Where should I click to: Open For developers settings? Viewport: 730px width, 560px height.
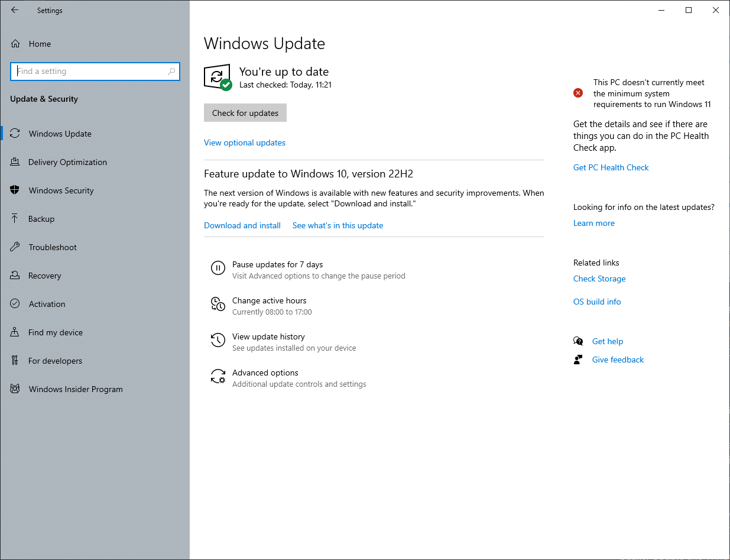(x=95, y=361)
